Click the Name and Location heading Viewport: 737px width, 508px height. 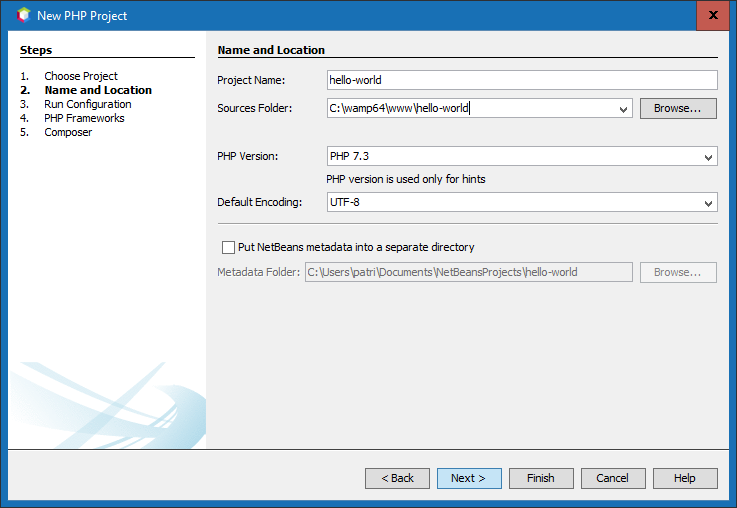(271, 50)
